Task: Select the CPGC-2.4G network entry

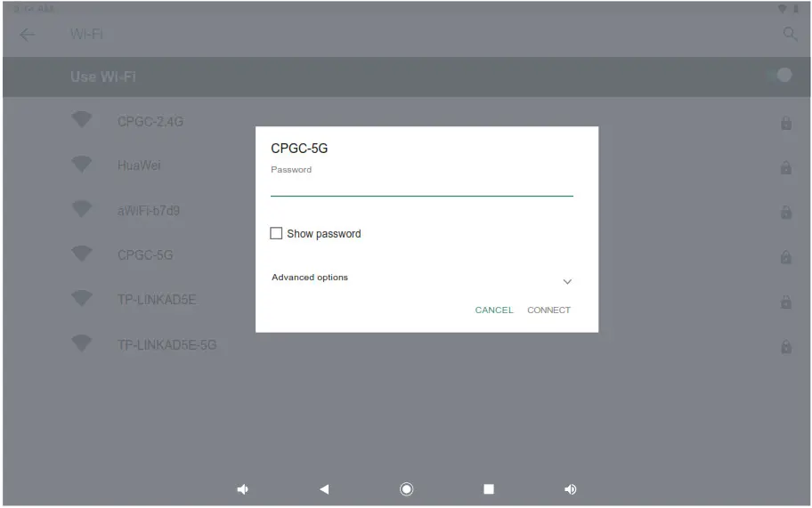Action: pos(150,122)
